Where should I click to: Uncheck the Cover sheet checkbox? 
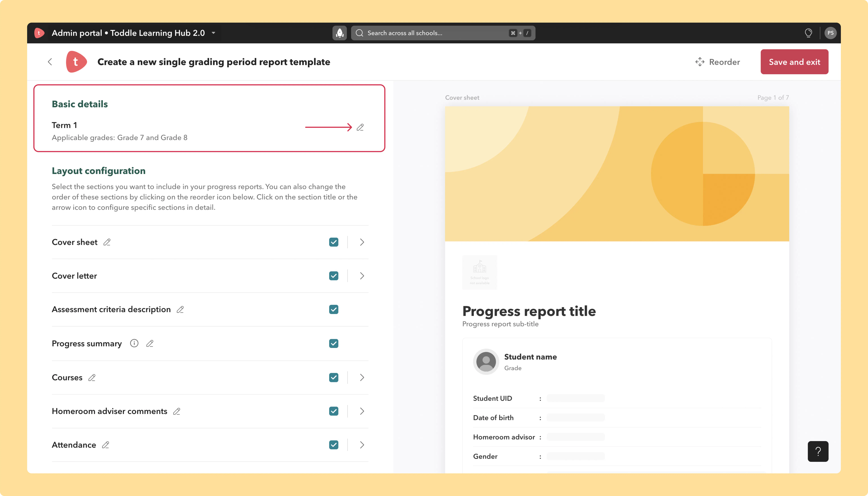[334, 242]
